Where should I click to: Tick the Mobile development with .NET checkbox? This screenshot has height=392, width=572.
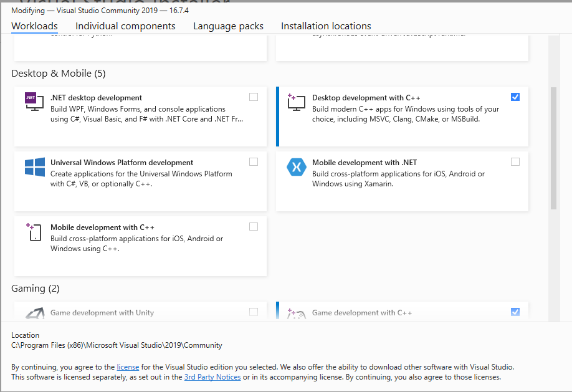pos(515,161)
